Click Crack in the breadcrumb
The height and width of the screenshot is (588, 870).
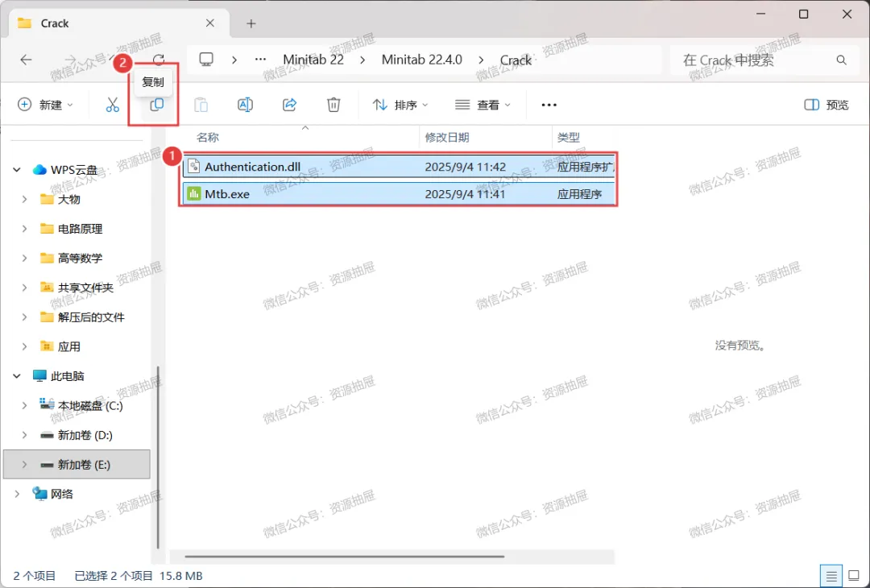click(516, 60)
